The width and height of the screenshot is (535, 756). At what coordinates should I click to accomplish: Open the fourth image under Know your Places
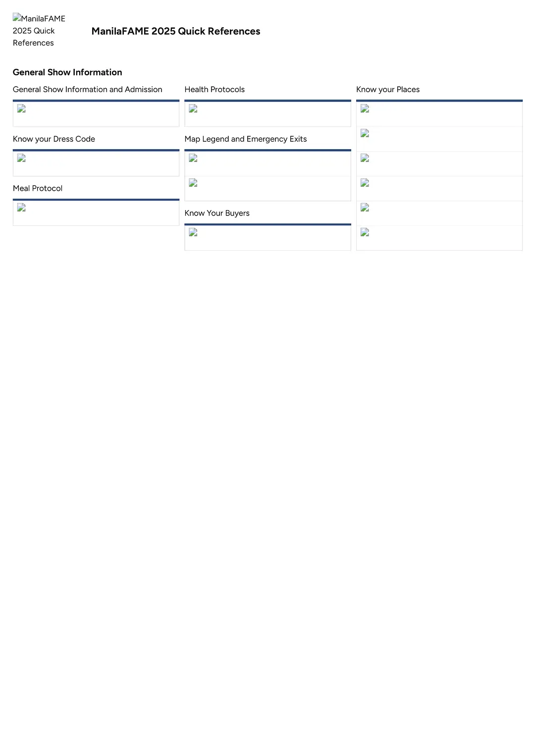[x=365, y=183]
